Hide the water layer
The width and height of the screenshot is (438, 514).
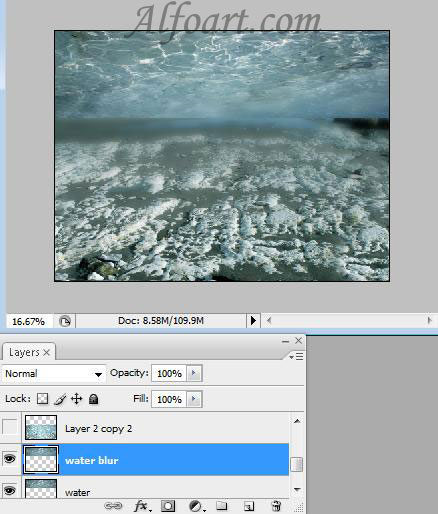click(10, 491)
